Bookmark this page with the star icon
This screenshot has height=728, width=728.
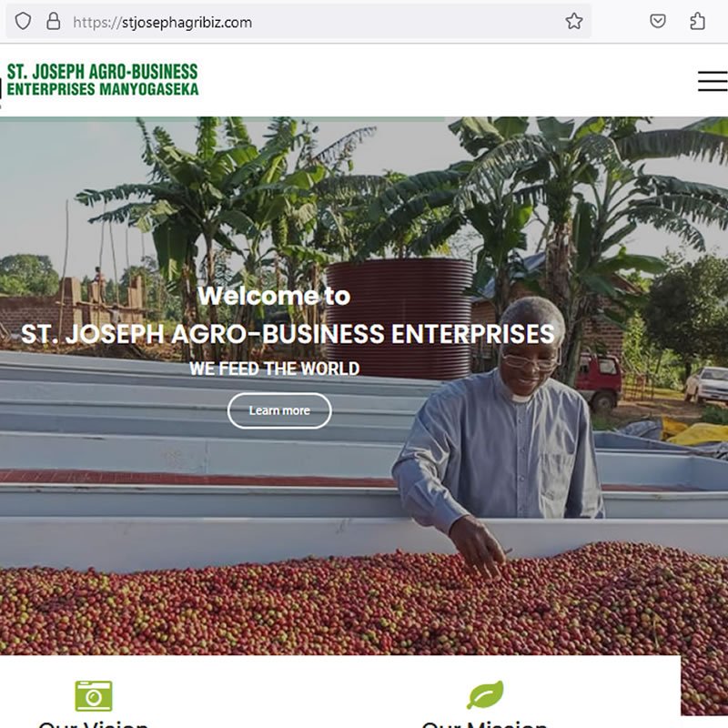tap(574, 21)
